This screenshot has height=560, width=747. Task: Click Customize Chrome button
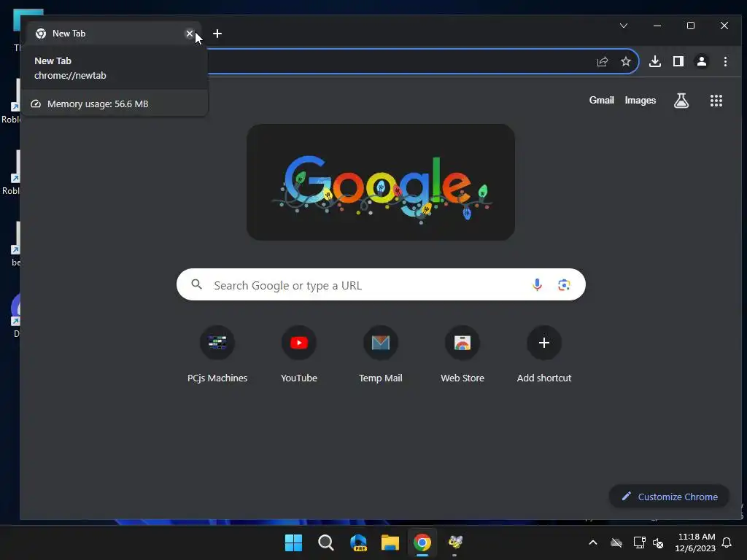click(x=669, y=497)
